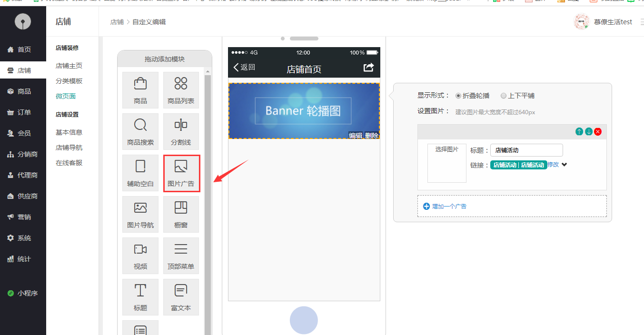Click the 图片广告 module icon
This screenshot has height=335, width=644.
click(x=181, y=173)
